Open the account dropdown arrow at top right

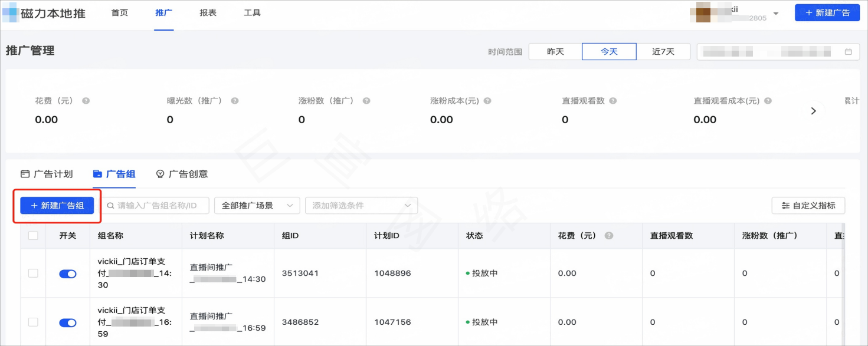[775, 12]
